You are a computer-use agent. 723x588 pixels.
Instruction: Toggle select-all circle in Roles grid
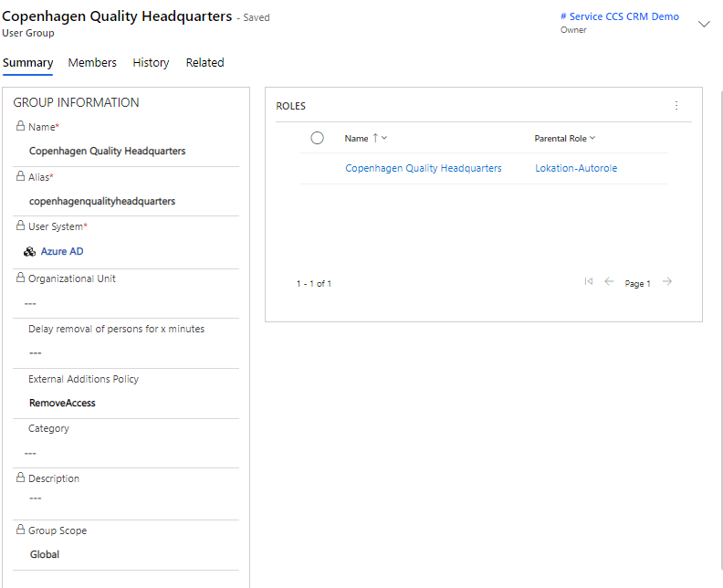click(318, 138)
